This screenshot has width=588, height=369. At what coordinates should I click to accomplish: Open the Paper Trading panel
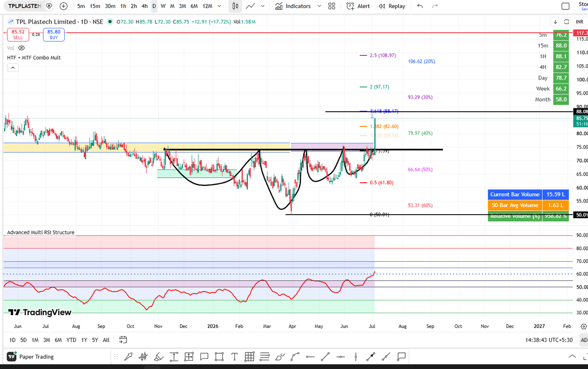[x=30, y=356]
